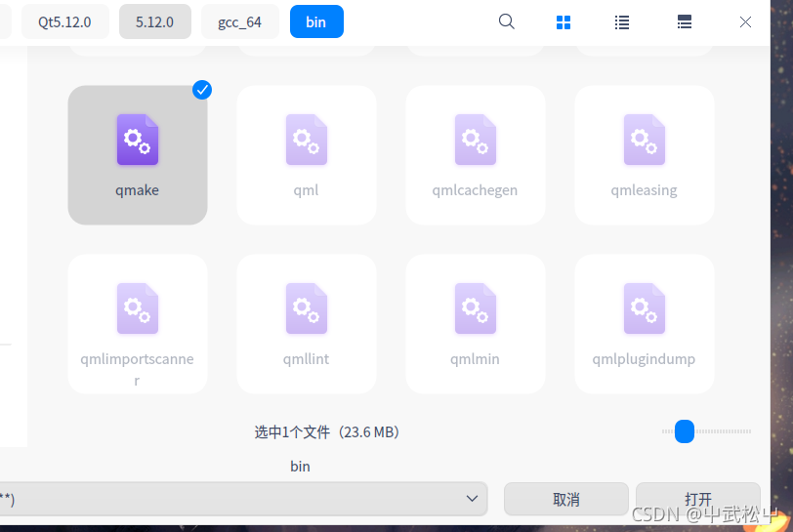
Task: Click the 取消 cancel button
Action: pos(565,499)
